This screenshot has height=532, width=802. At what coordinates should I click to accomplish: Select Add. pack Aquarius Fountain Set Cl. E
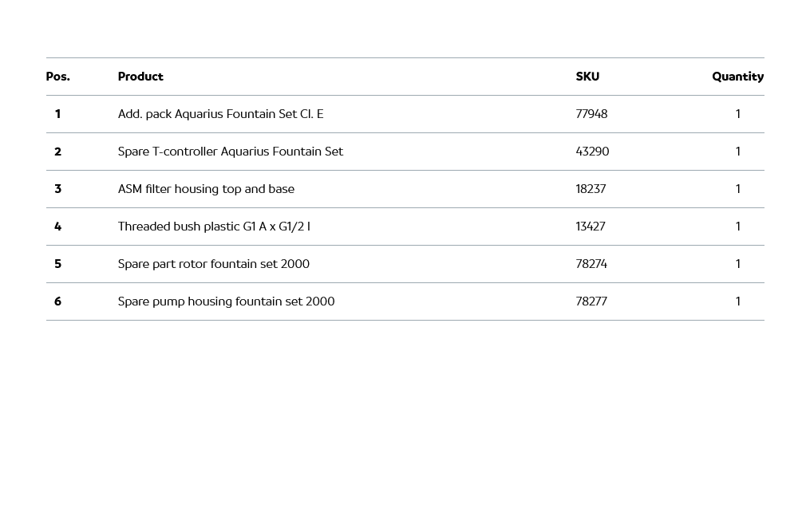(x=220, y=114)
